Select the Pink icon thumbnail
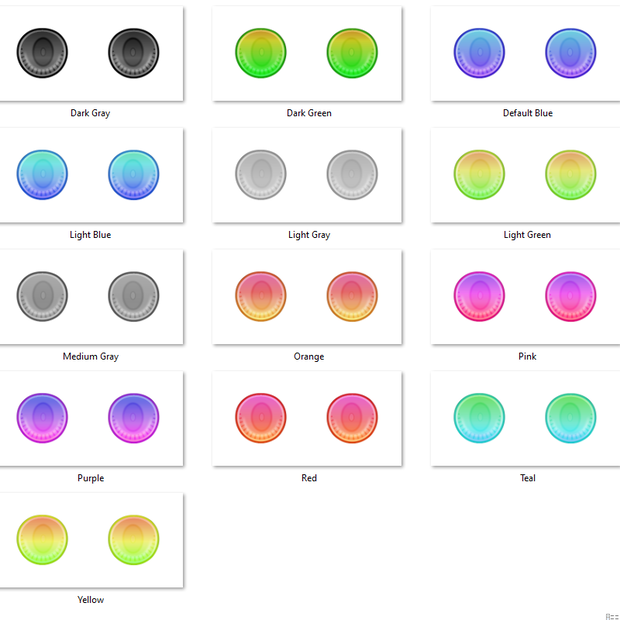Viewport: 620px width, 620px height. [525, 297]
